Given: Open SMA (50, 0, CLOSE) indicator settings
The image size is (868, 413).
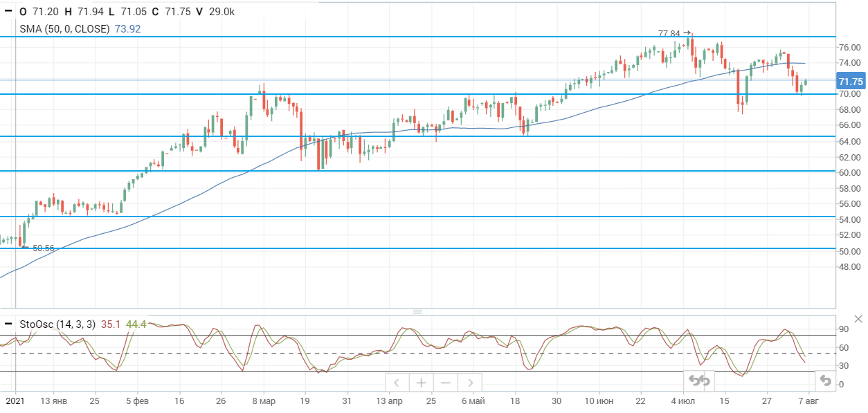Looking at the screenshot, I should [64, 28].
